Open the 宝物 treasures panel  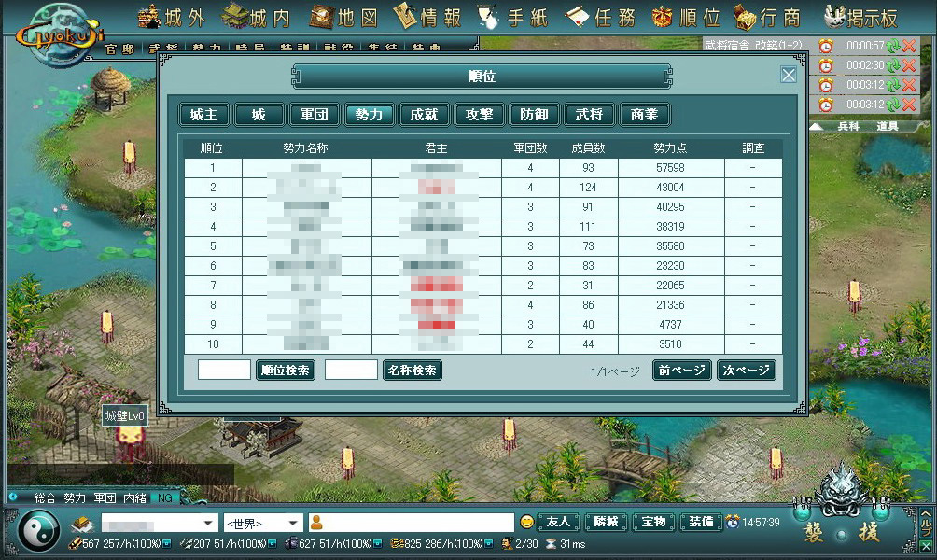653,522
